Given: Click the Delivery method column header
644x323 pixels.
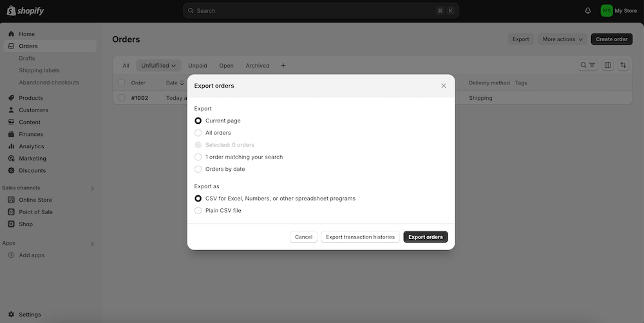Looking at the screenshot, I should pos(489,83).
